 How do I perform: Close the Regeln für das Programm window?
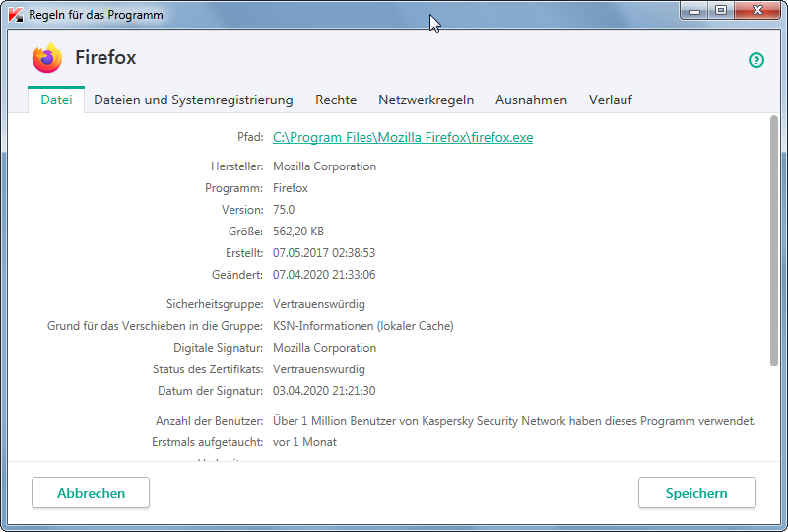click(x=757, y=11)
